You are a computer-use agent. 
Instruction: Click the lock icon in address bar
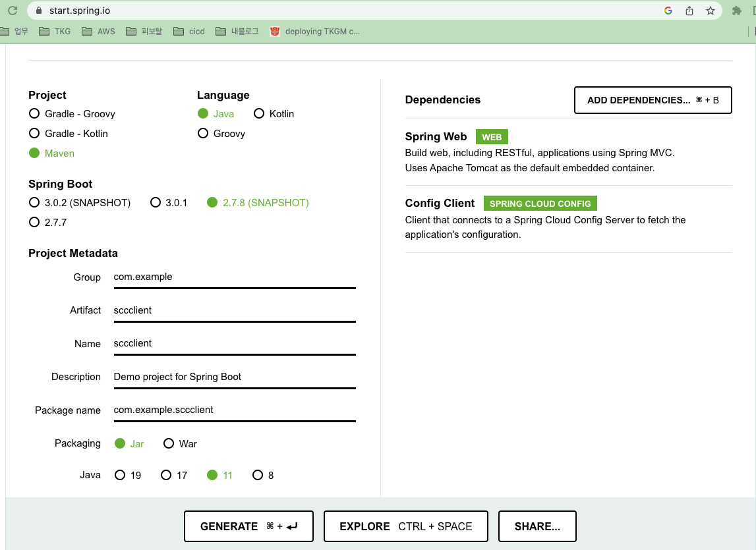[x=39, y=10]
